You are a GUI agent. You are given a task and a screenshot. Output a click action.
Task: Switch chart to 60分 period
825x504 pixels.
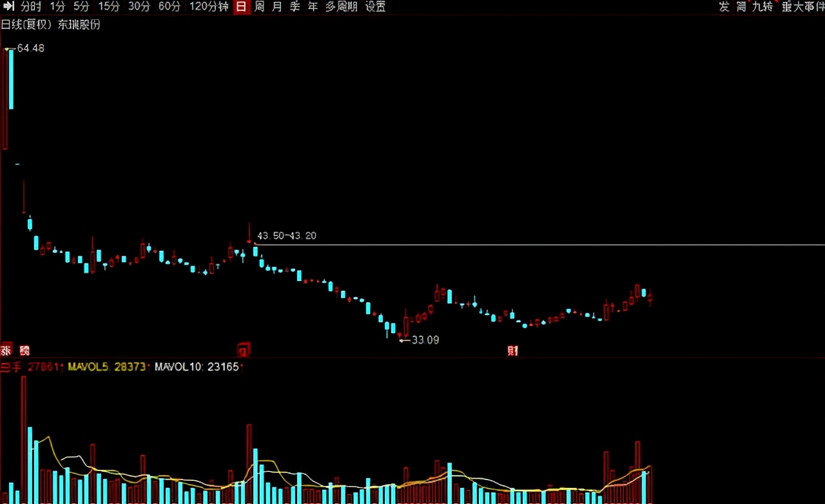pyautogui.click(x=170, y=6)
